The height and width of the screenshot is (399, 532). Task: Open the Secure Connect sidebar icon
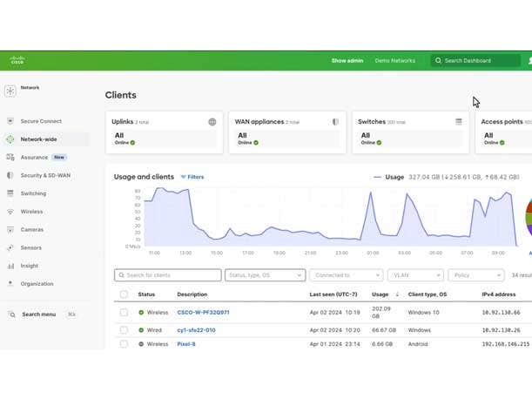pyautogui.click(x=10, y=121)
